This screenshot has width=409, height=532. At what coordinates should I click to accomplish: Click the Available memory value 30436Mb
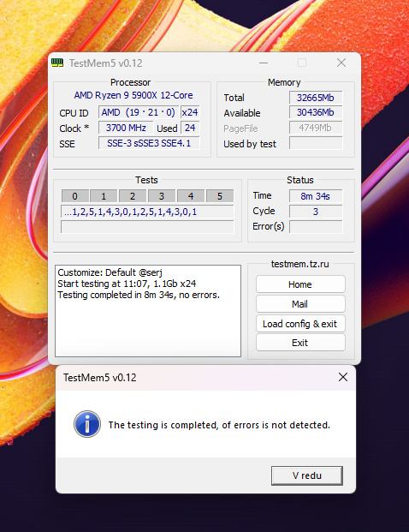point(316,112)
